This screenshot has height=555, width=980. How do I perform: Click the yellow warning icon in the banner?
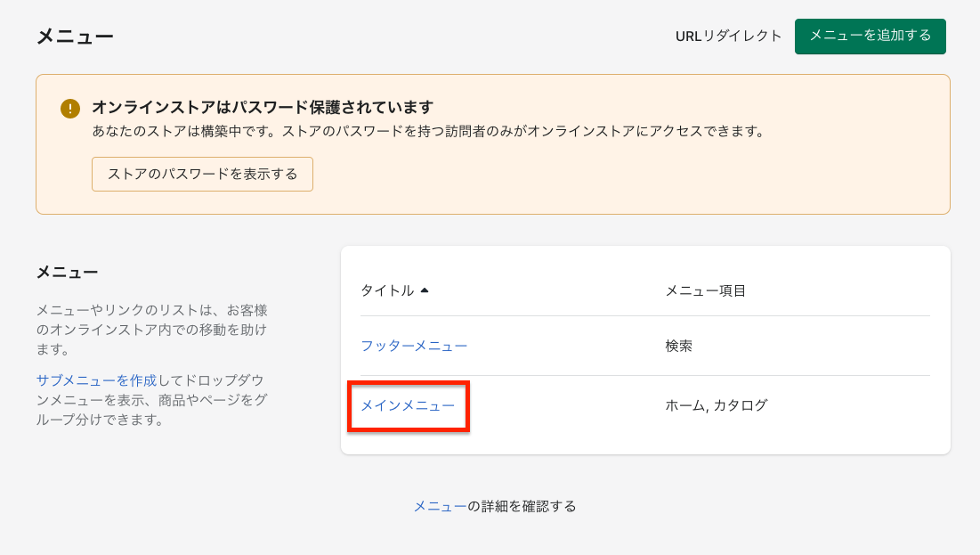70,109
